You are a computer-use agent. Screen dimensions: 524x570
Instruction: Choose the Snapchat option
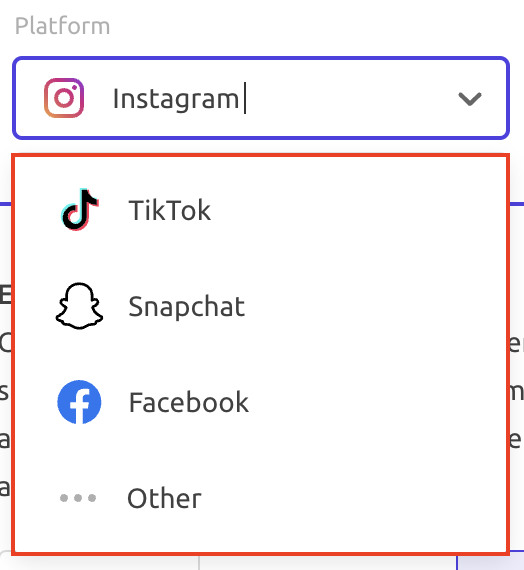(261, 306)
